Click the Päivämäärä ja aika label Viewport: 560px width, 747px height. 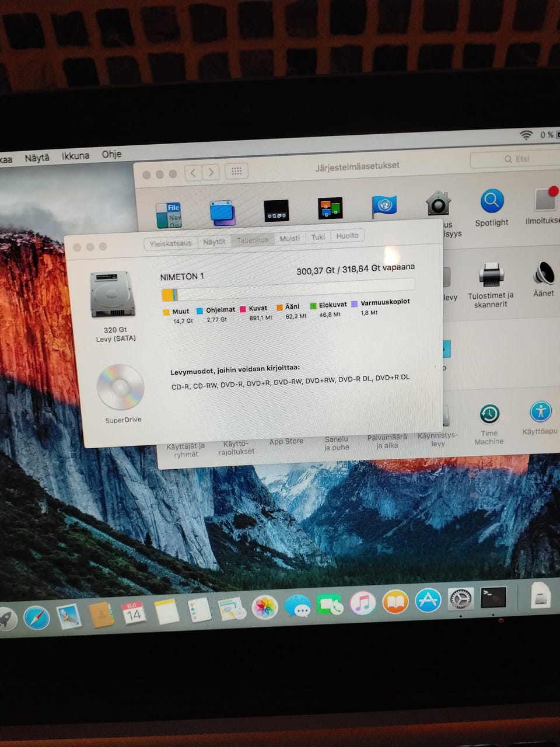click(x=387, y=441)
